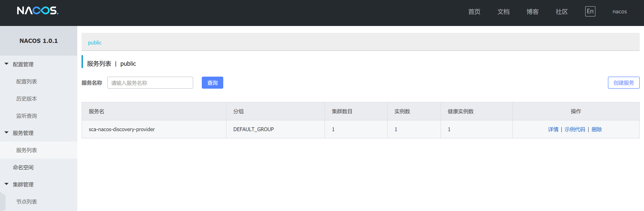Click the 创建服务 button
The width and height of the screenshot is (644, 211).
point(624,83)
